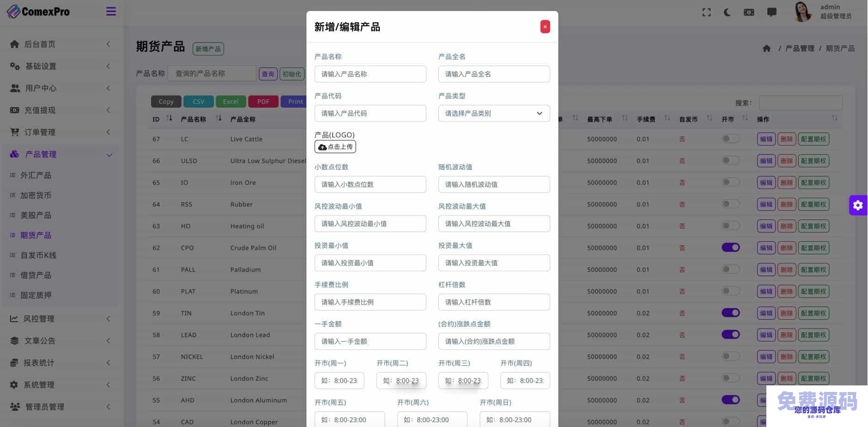Disable the 开市 switch for AHD

coord(730,400)
